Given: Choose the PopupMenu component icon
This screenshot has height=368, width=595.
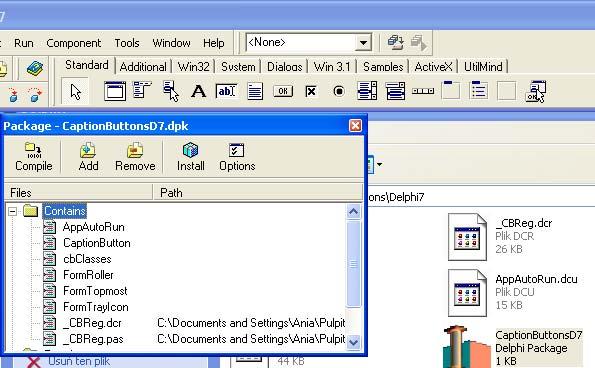Looking at the screenshot, I should [x=171, y=91].
